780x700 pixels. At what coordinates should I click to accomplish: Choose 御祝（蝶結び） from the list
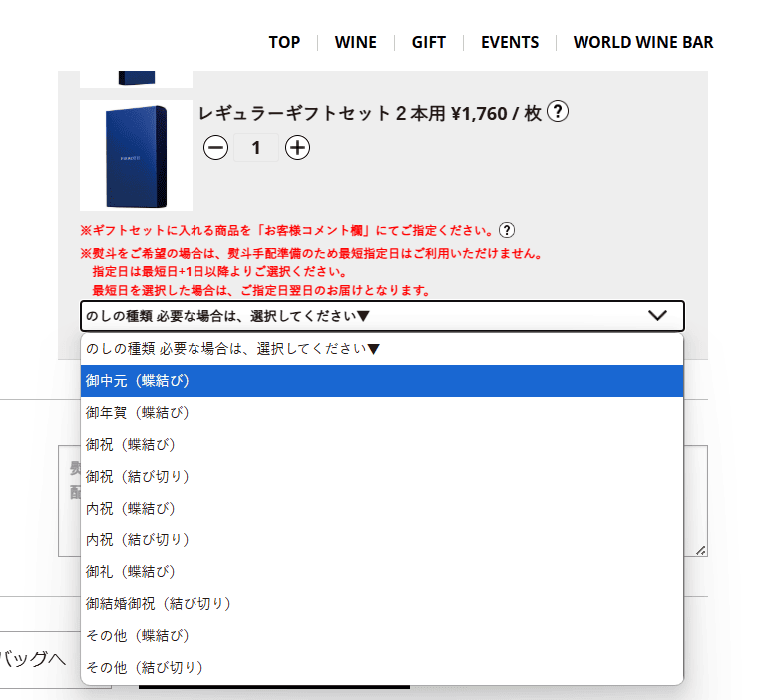click(382, 445)
